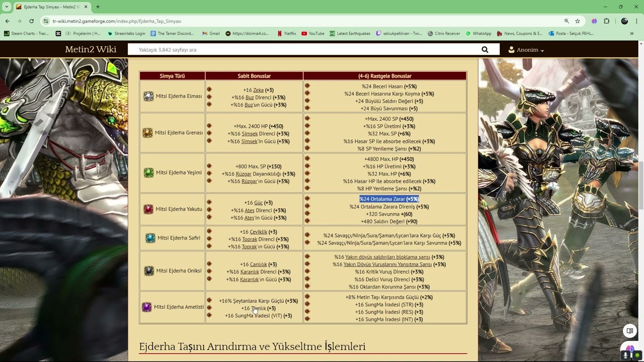
Task: View site information in the address bar
Action: pyautogui.click(x=46, y=21)
